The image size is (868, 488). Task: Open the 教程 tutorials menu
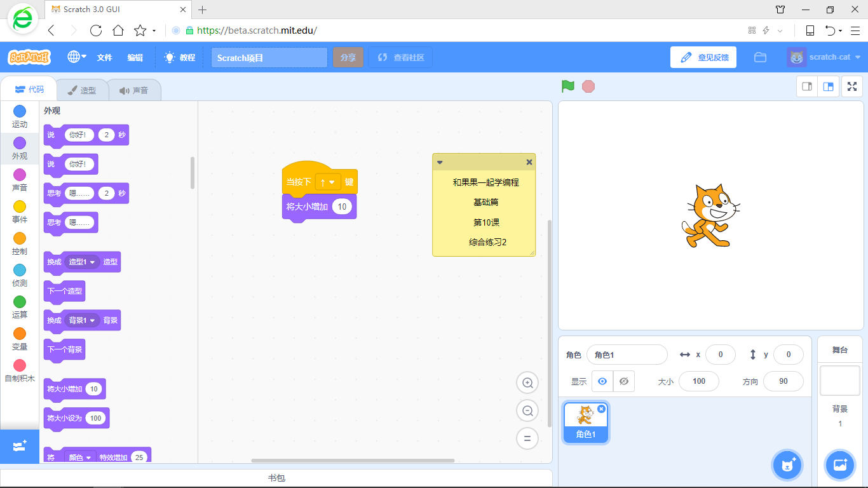coord(180,57)
